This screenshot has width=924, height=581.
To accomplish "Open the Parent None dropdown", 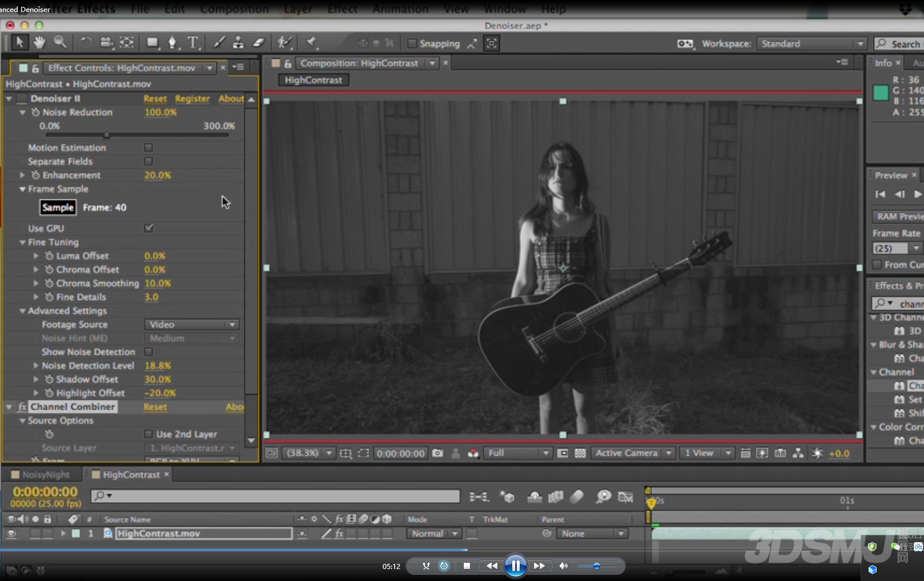I will (x=592, y=534).
